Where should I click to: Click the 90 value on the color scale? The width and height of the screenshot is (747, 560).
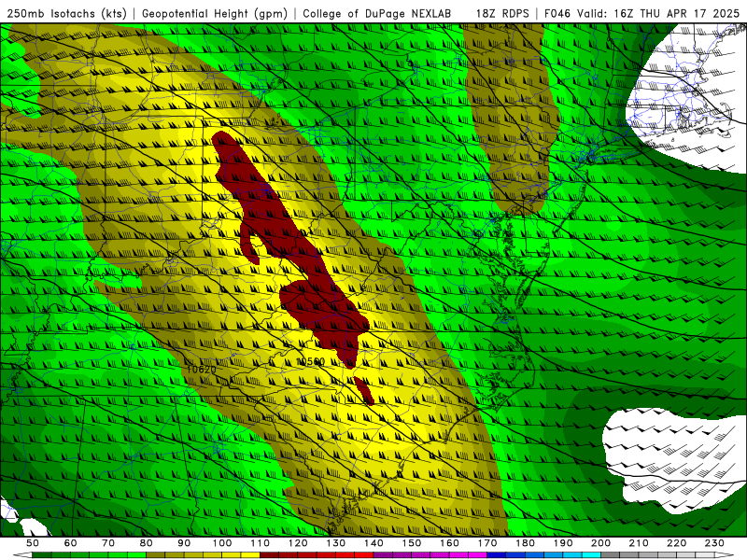[184, 543]
